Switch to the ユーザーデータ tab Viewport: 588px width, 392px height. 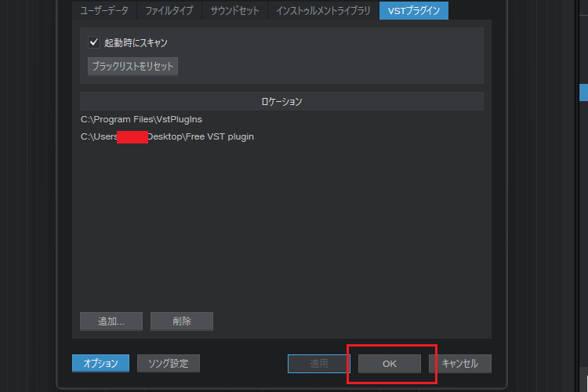(104, 11)
